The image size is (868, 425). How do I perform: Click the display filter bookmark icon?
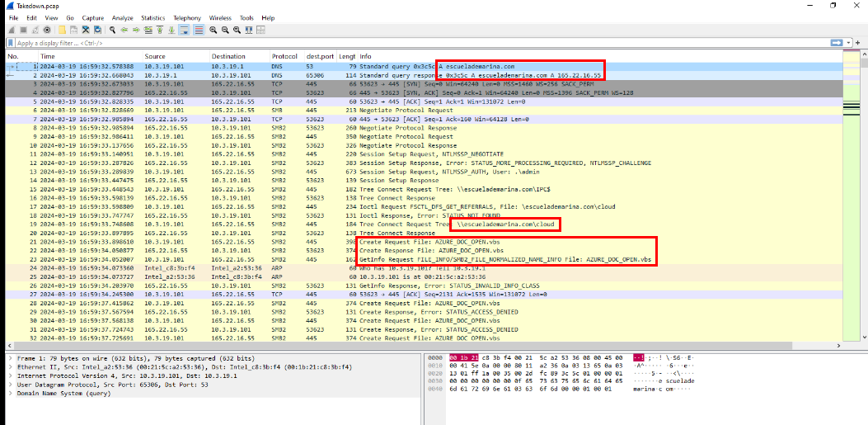pos(11,43)
